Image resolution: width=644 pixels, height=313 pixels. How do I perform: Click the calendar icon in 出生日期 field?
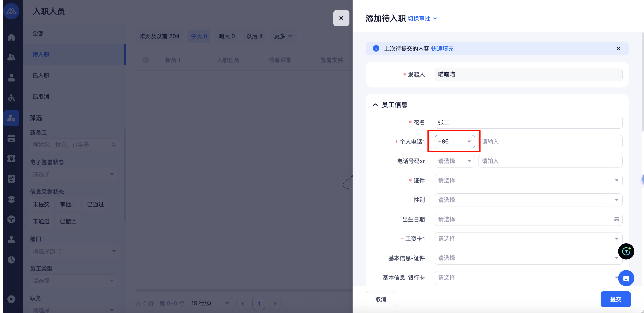pyautogui.click(x=616, y=219)
